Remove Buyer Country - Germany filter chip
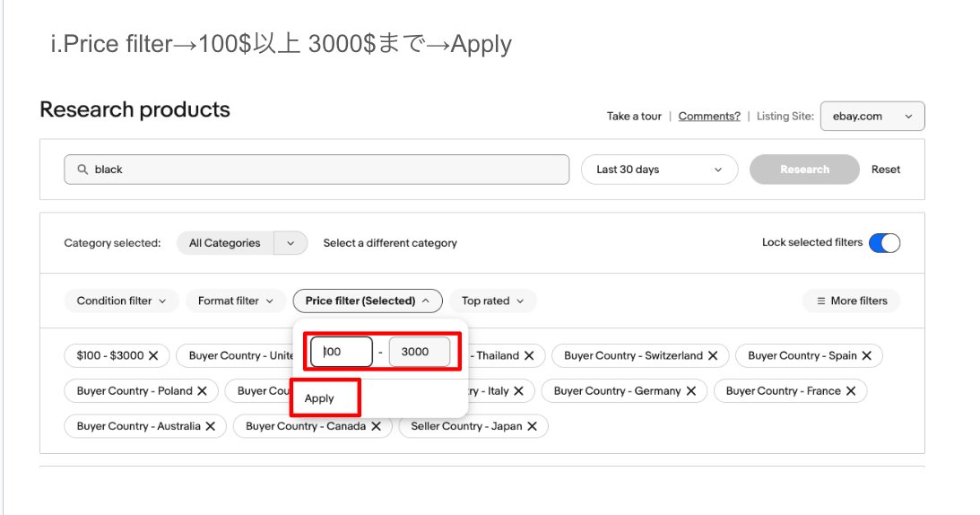This screenshot has width=980, height=515. click(691, 391)
